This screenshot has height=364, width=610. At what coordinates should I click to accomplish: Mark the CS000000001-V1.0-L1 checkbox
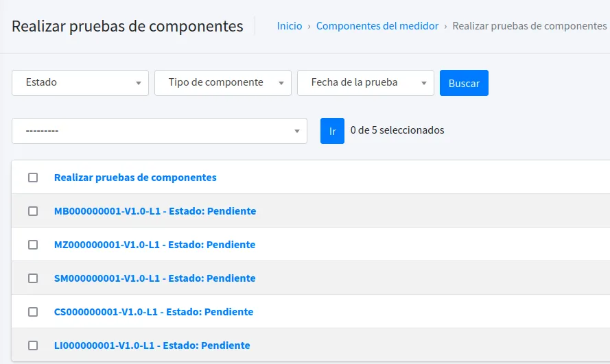[33, 312]
